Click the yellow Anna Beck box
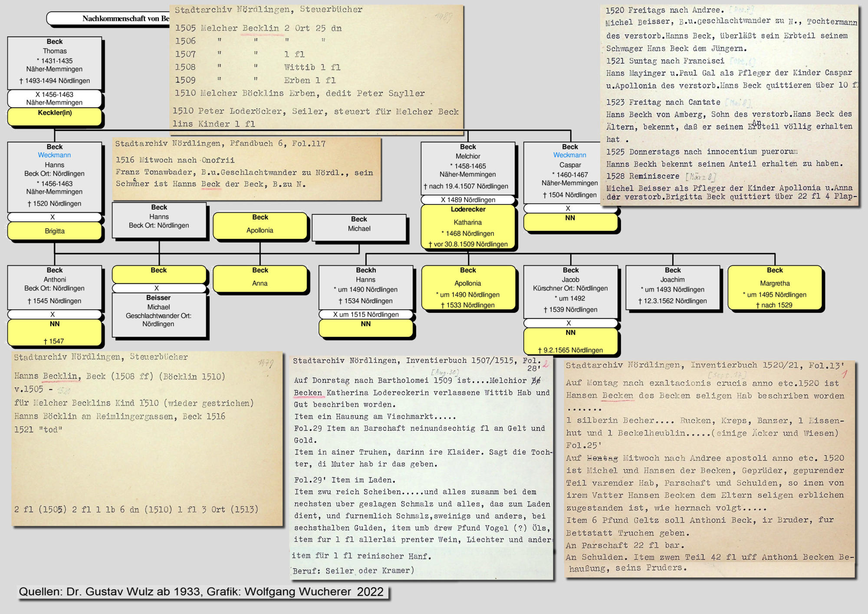This screenshot has height=614, width=868. 260,279
